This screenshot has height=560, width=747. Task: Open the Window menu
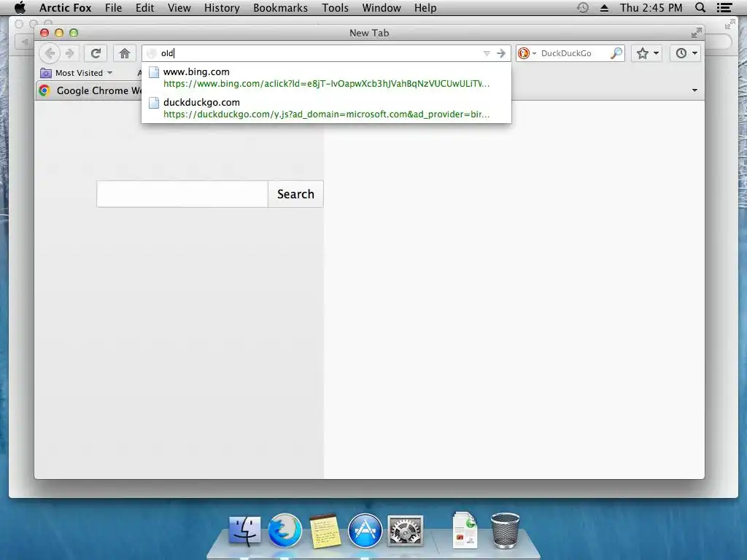click(382, 7)
